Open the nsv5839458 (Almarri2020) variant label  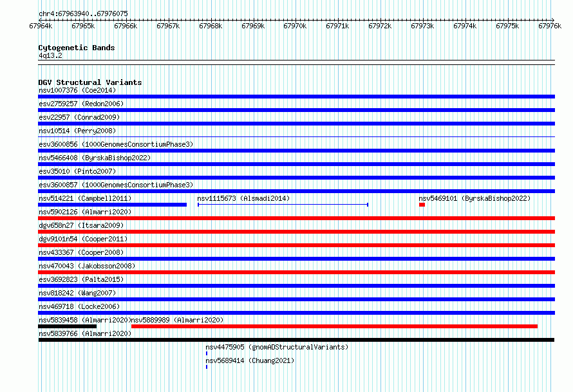(x=85, y=320)
